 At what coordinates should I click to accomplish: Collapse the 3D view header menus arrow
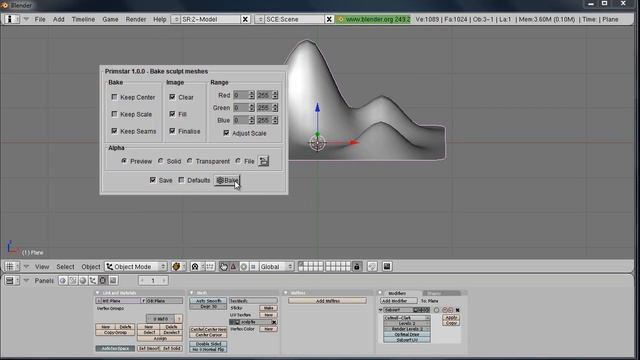27,267
